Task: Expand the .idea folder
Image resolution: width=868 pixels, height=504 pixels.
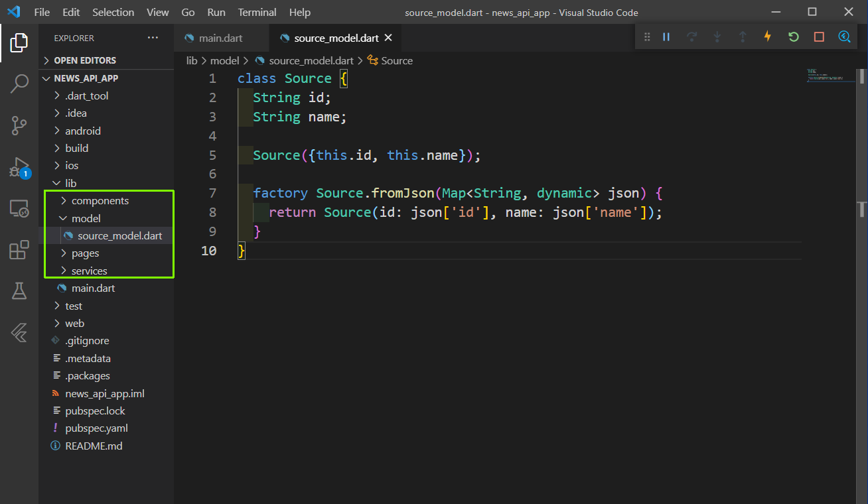Action: 106,113
